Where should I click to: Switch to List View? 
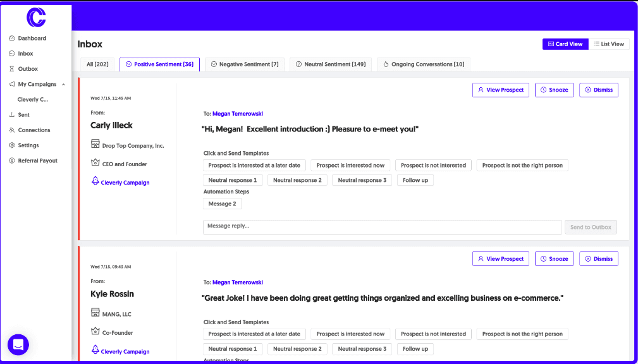point(609,44)
